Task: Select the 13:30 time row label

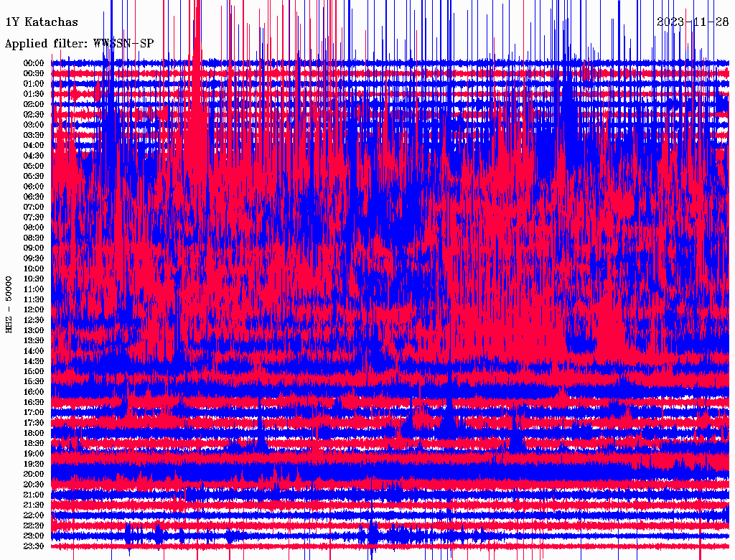Action: point(34,340)
